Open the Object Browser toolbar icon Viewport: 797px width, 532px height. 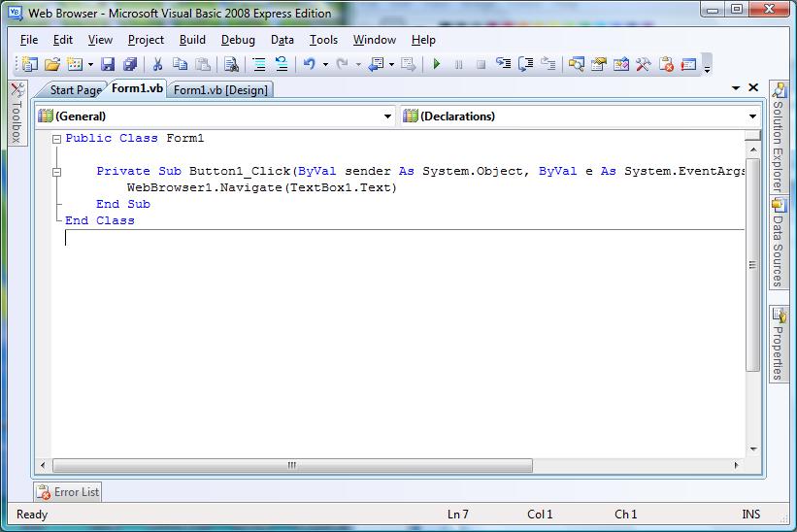(x=621, y=64)
